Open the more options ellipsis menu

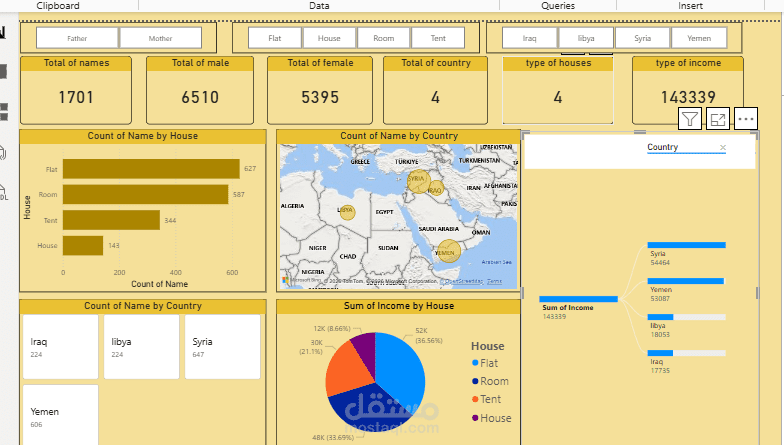(746, 120)
